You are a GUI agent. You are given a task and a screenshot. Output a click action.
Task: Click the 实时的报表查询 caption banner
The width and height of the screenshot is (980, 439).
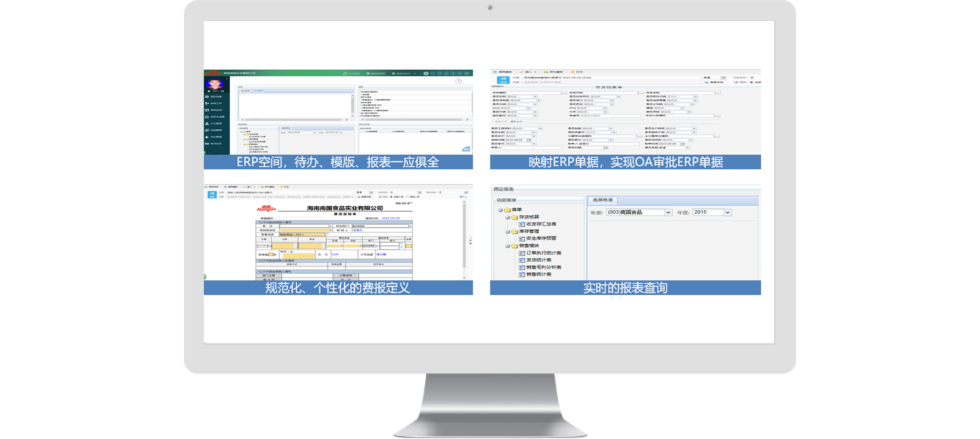(625, 288)
